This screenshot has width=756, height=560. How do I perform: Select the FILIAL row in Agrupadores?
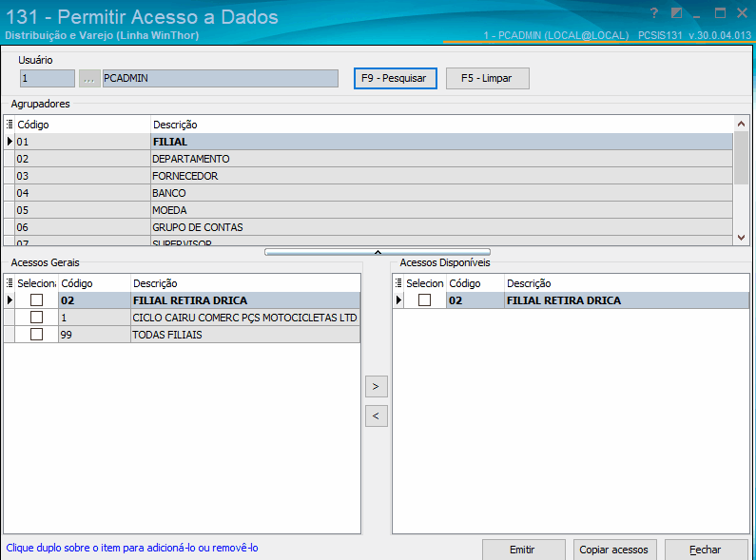(369, 142)
